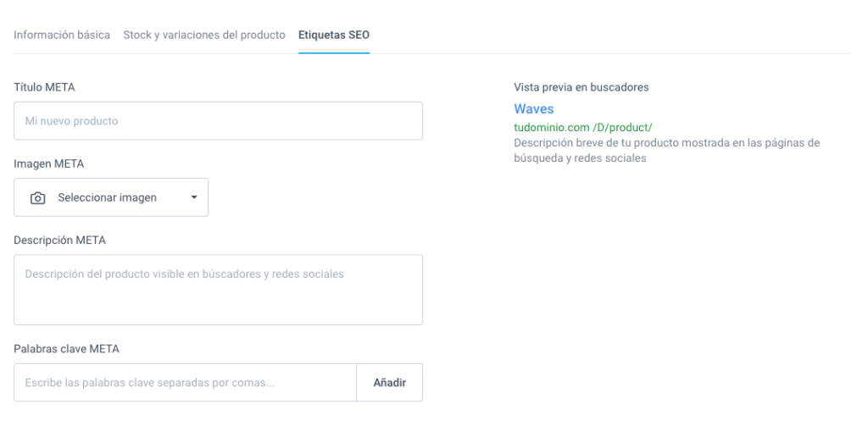Select the search preview description text
This screenshot has width=868, height=442.
pyautogui.click(x=666, y=151)
